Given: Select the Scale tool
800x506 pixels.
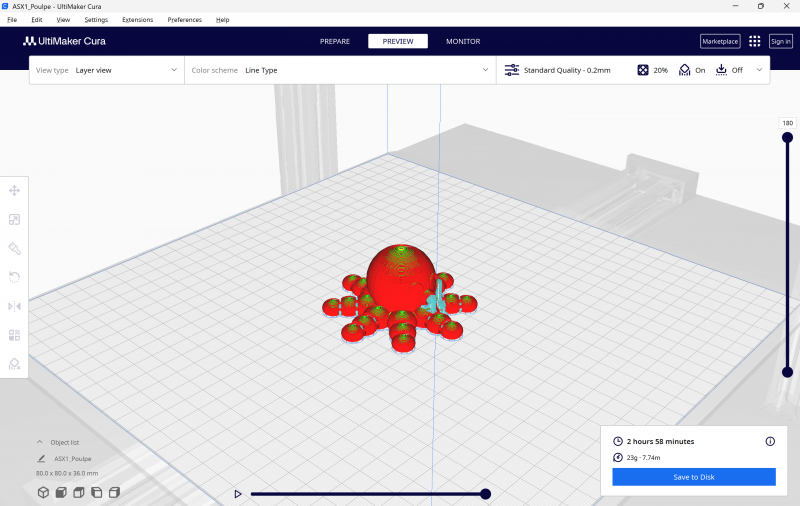Looking at the screenshot, I should point(14,219).
